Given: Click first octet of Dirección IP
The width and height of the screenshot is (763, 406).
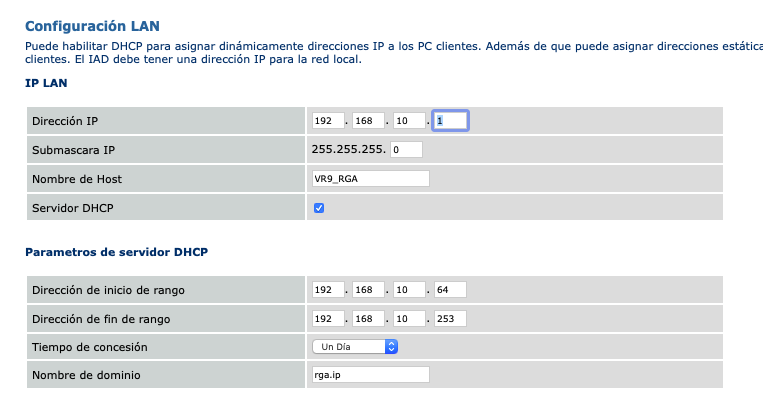Looking at the screenshot, I should (x=327, y=121).
